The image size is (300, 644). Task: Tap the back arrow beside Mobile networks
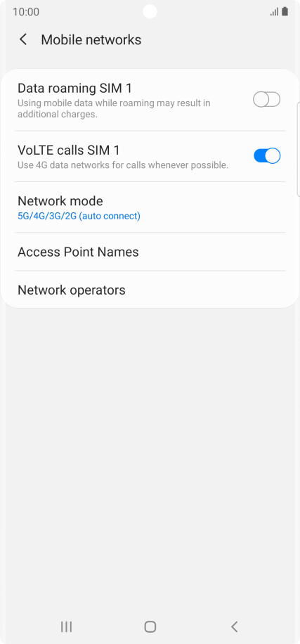pos(23,40)
